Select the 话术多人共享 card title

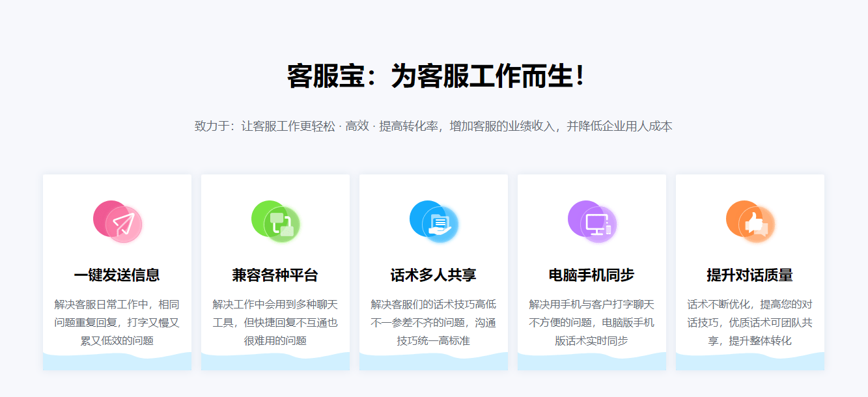pos(434,275)
